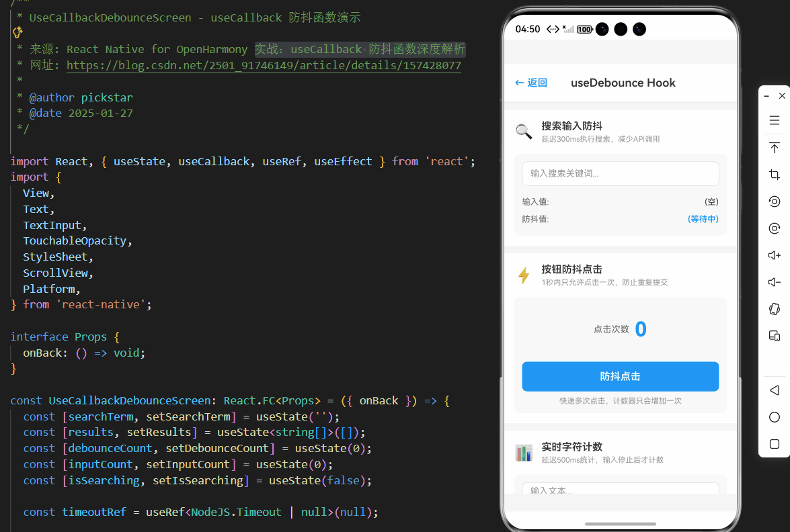Screen dimensions: 790x532
Task: Tap the bar chart icon beside 实时字符计数
Action: coord(524,453)
